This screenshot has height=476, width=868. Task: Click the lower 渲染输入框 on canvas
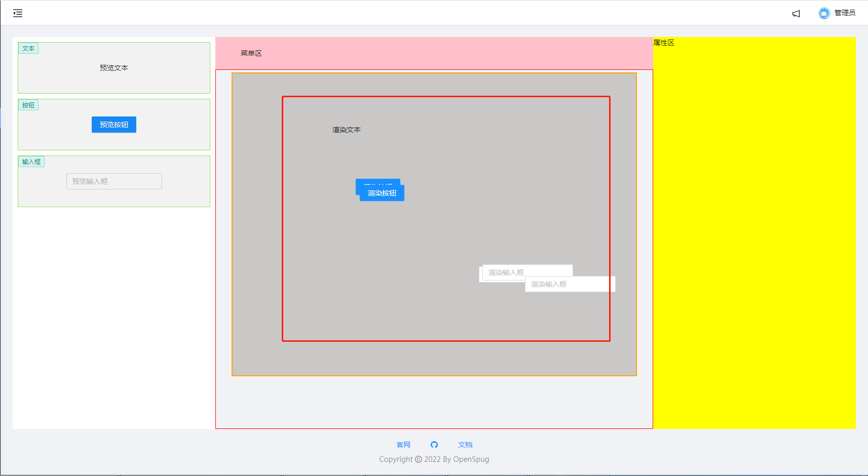point(570,284)
